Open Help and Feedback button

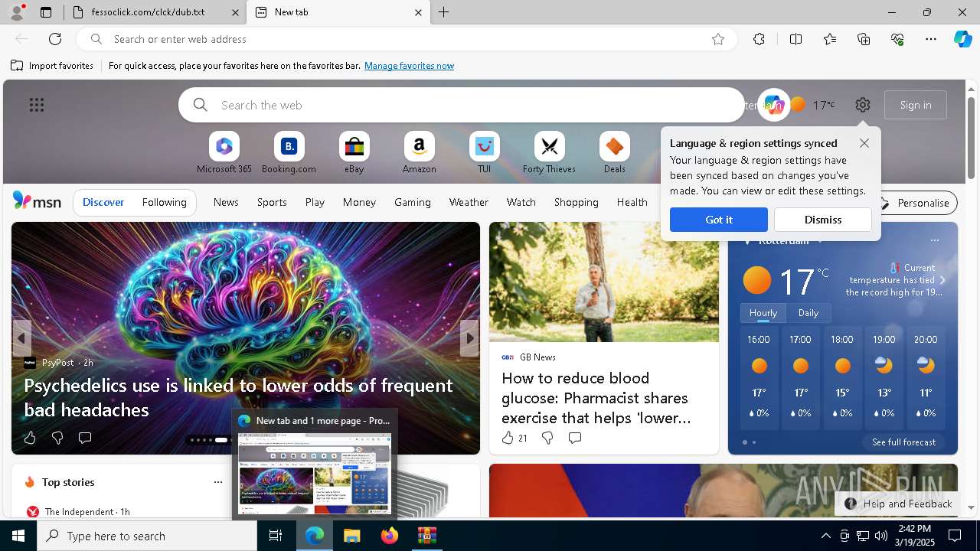point(899,504)
